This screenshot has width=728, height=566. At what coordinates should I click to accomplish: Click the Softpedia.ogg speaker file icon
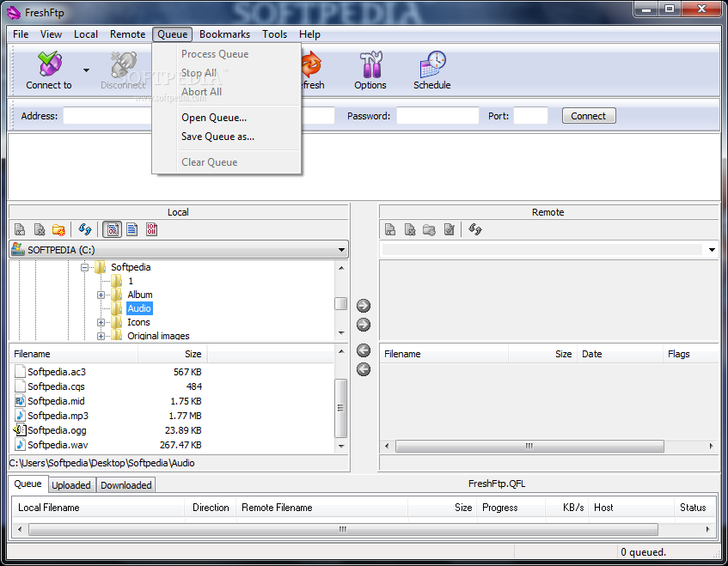coord(20,430)
